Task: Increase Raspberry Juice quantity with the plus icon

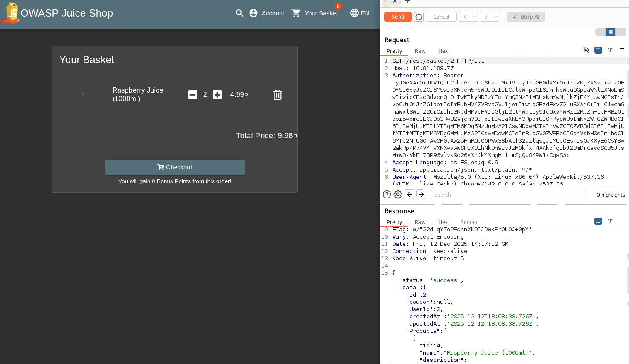Action: (x=217, y=95)
